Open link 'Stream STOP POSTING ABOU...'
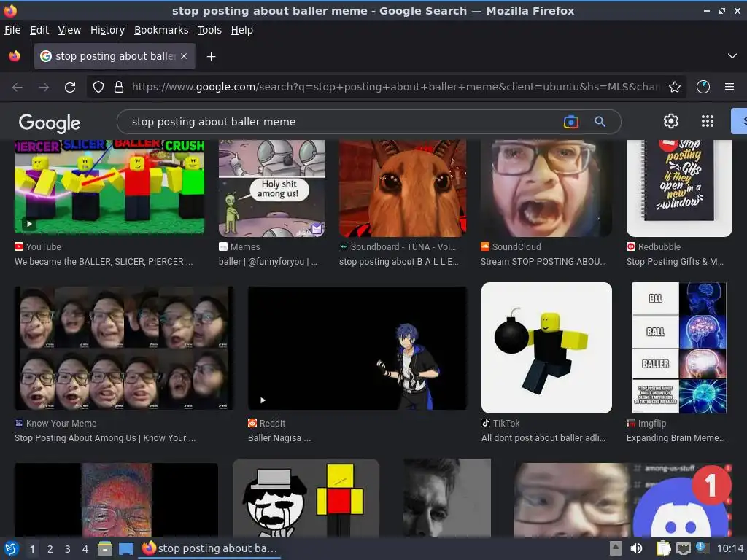 [543, 262]
